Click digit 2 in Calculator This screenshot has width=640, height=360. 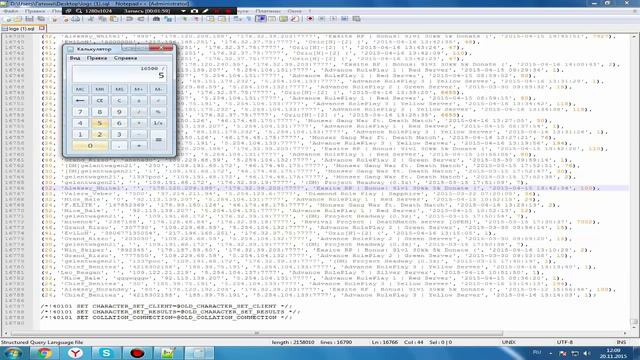click(x=100, y=134)
